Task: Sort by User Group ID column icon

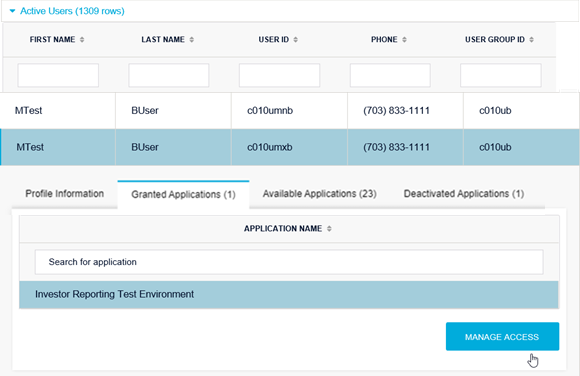Action: pos(532,40)
